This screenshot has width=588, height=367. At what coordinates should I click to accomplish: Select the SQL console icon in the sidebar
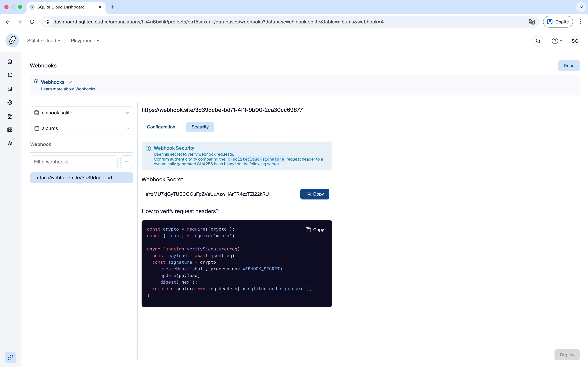[10, 89]
